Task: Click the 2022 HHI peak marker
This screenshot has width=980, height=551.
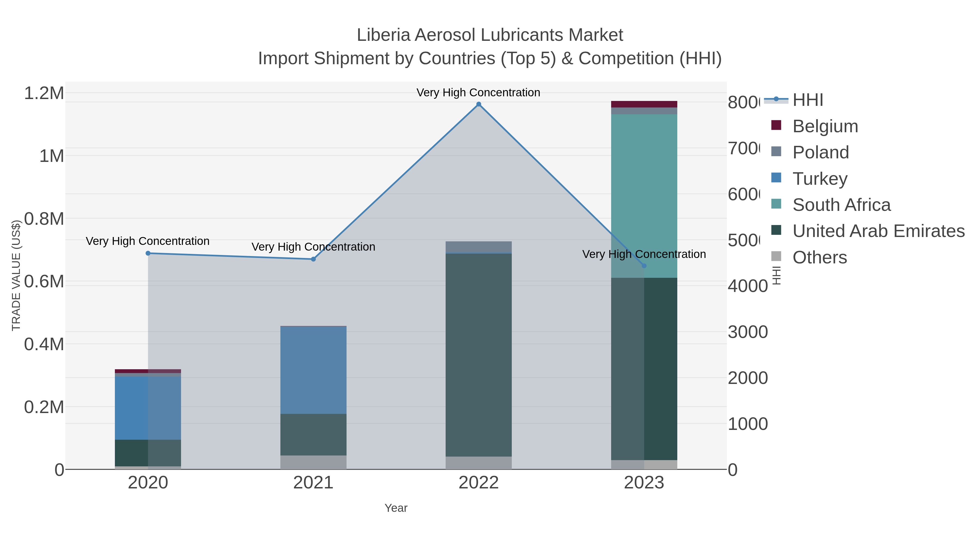Action: pos(479,104)
